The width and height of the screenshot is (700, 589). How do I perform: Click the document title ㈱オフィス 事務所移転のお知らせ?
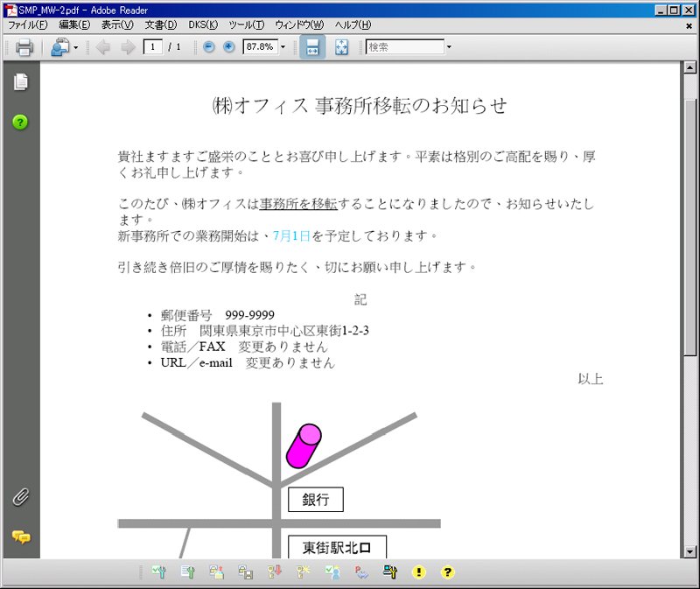click(x=360, y=105)
